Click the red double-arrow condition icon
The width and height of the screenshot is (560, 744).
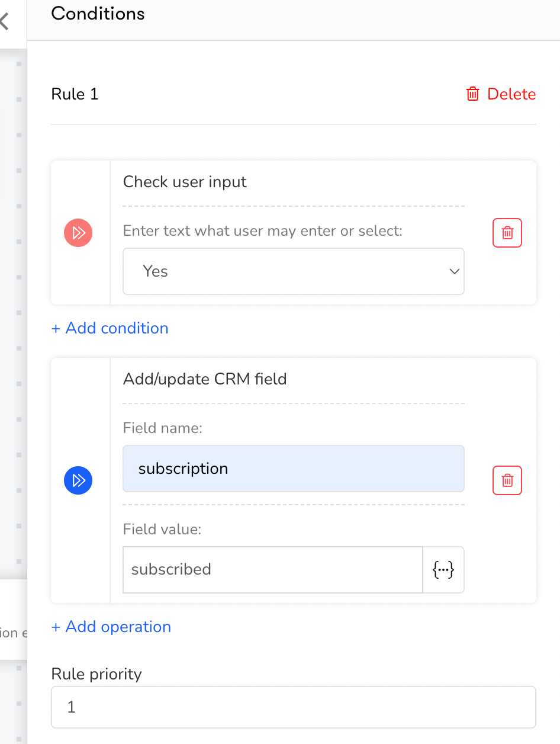[x=78, y=233]
